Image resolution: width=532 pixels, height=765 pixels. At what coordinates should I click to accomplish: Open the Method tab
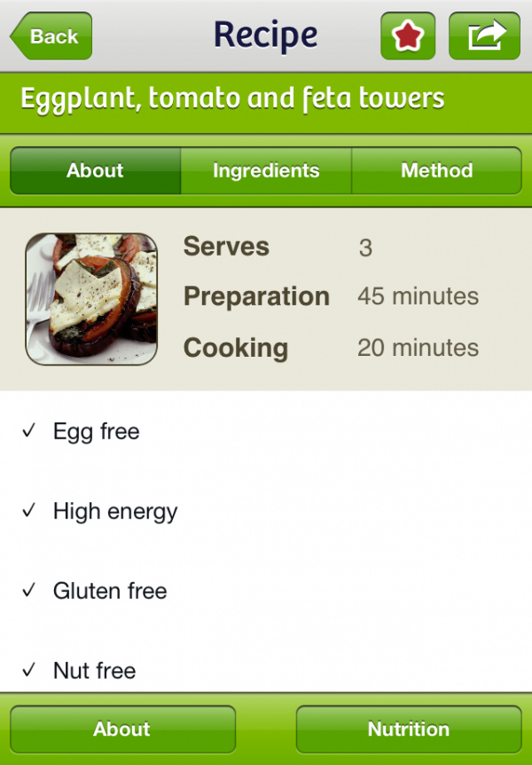click(436, 170)
